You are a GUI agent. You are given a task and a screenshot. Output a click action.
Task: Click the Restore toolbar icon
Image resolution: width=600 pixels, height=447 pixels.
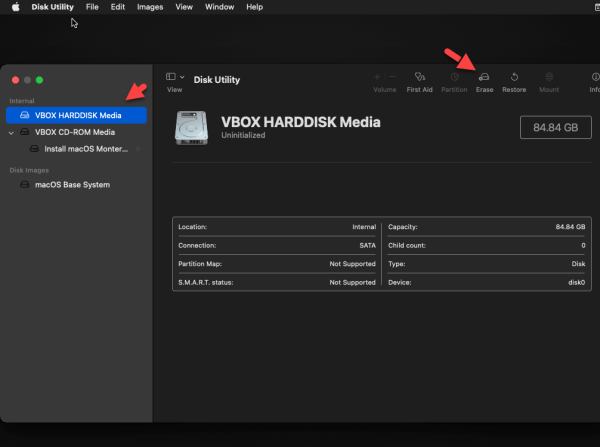[x=514, y=77]
